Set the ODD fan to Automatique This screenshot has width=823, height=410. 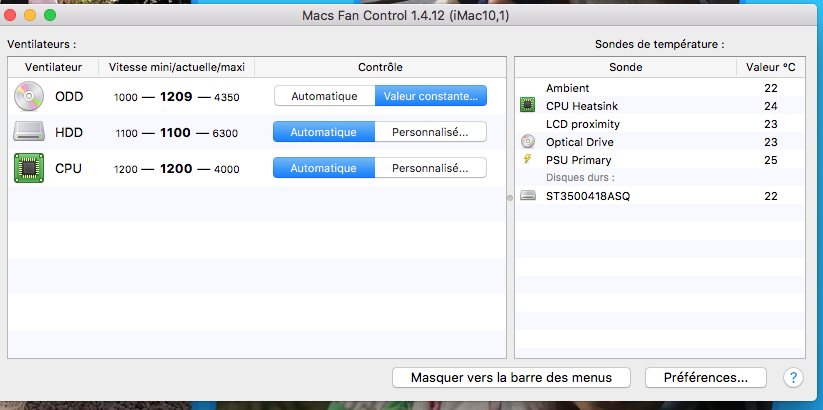point(324,96)
